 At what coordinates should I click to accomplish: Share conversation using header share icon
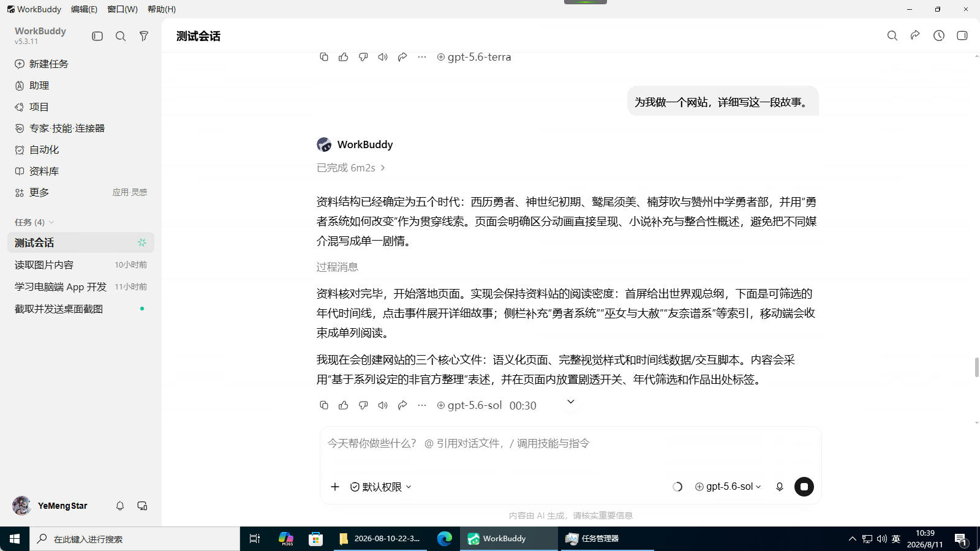[915, 36]
